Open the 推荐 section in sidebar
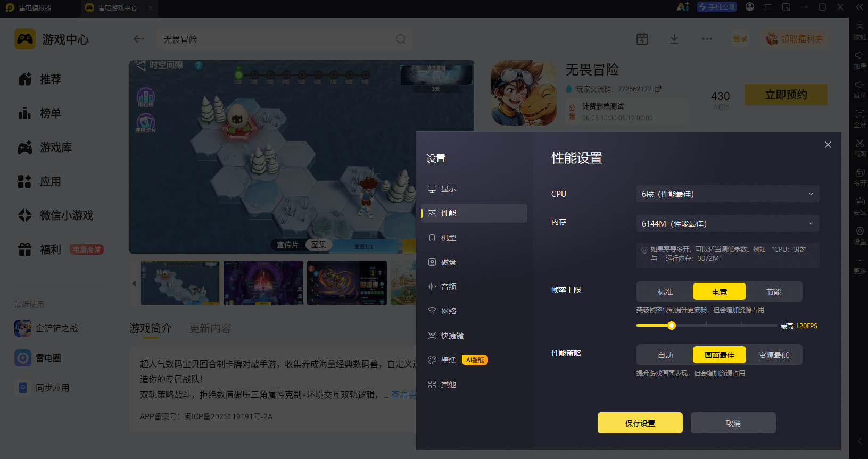868x459 pixels. pyautogui.click(x=40, y=79)
